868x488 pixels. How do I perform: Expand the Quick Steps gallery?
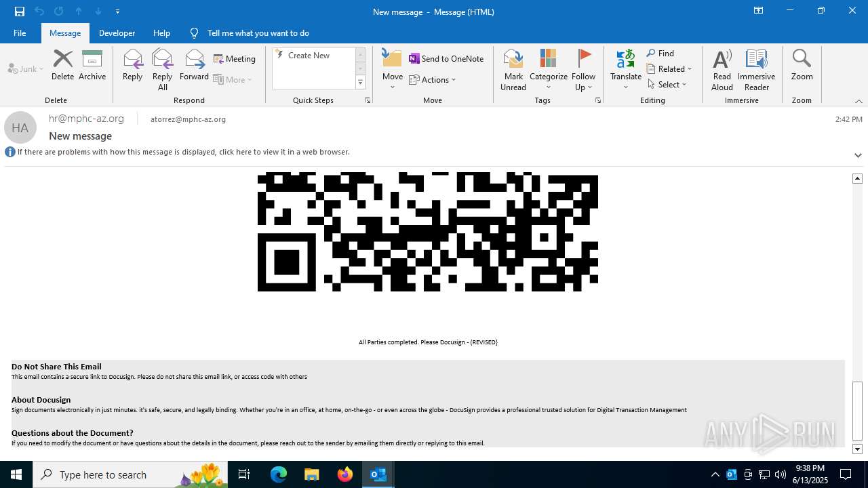point(360,83)
